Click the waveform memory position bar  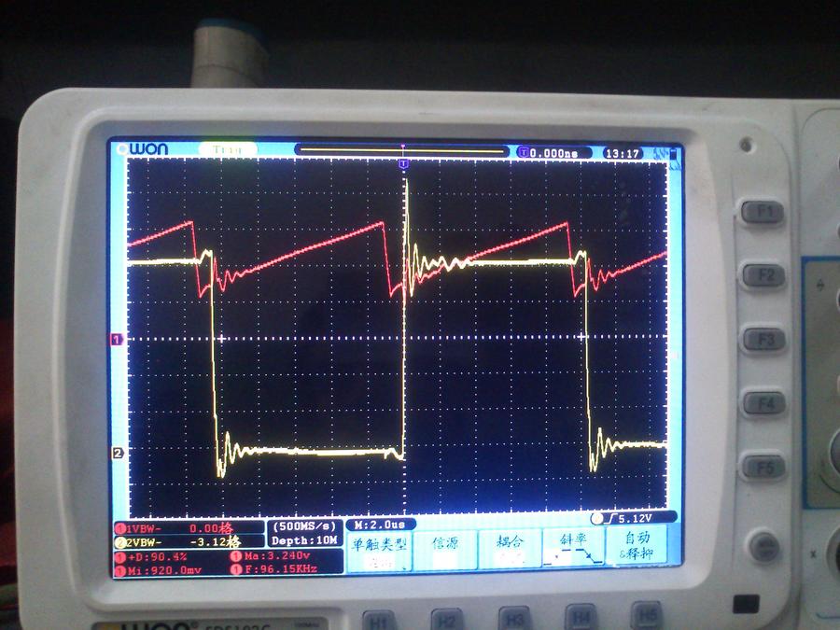pos(402,150)
